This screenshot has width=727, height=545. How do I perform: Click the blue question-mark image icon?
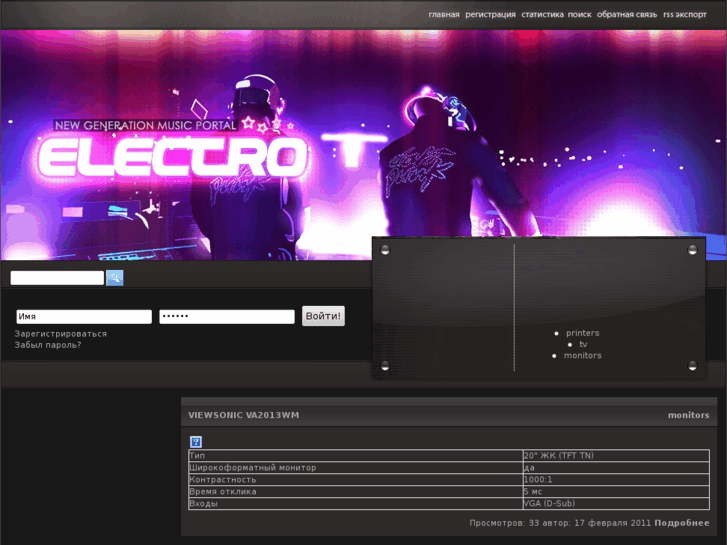[x=196, y=442]
